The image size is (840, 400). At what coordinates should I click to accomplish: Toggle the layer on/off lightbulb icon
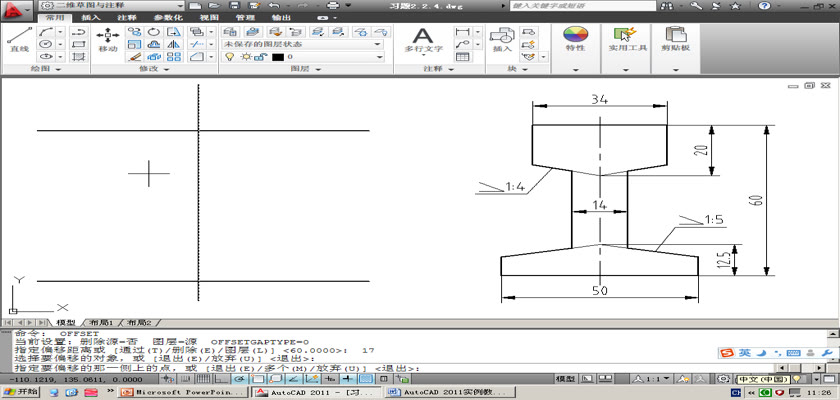[229, 56]
